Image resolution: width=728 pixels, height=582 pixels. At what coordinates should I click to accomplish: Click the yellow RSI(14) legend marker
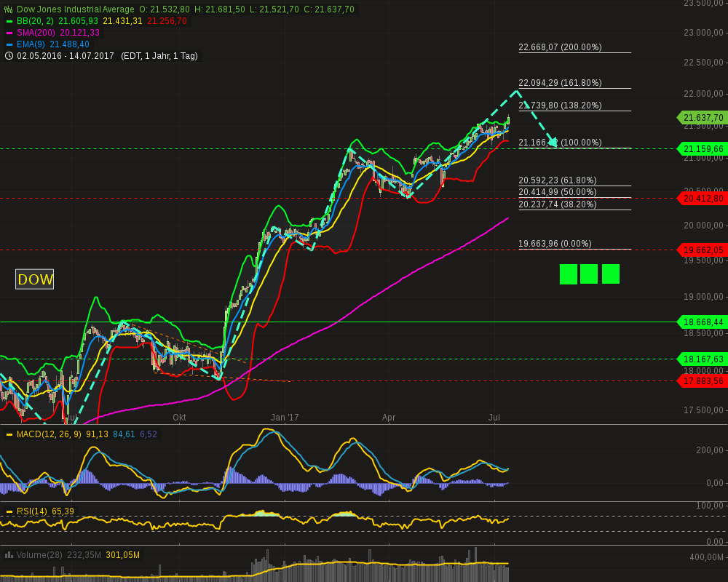9,512
